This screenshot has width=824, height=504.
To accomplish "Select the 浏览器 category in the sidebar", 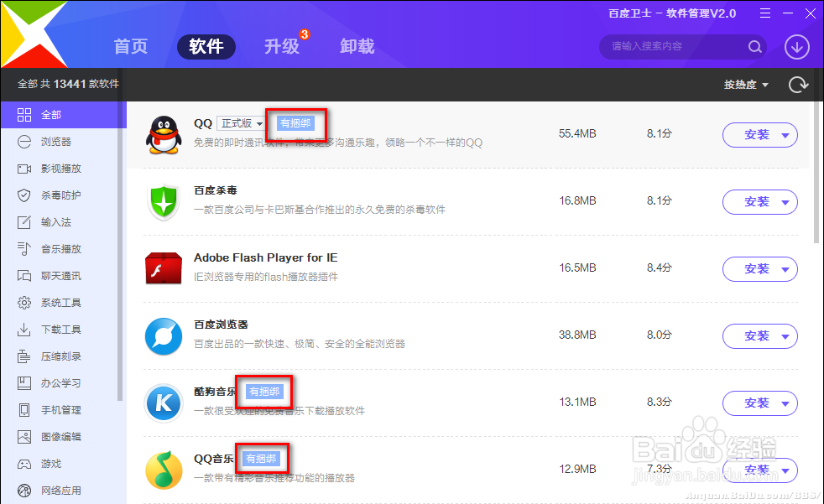I will (59, 142).
